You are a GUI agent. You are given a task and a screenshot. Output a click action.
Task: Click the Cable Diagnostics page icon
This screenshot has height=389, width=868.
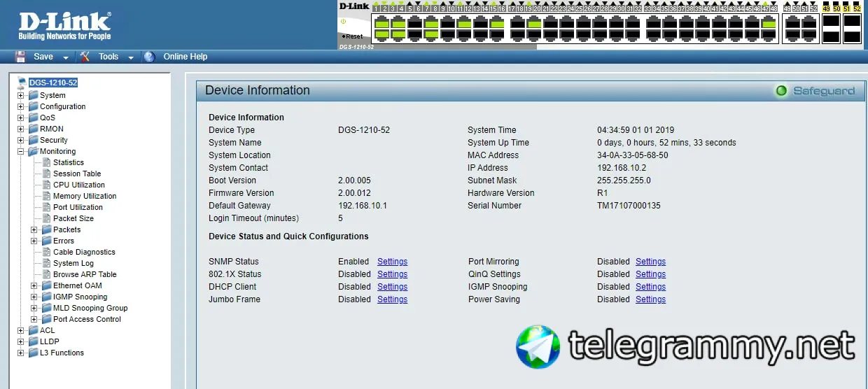pos(47,252)
